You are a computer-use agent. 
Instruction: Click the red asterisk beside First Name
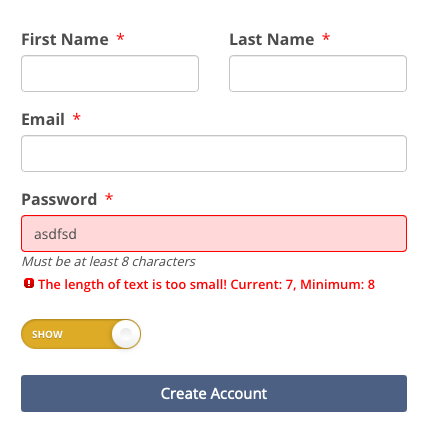coord(120,37)
